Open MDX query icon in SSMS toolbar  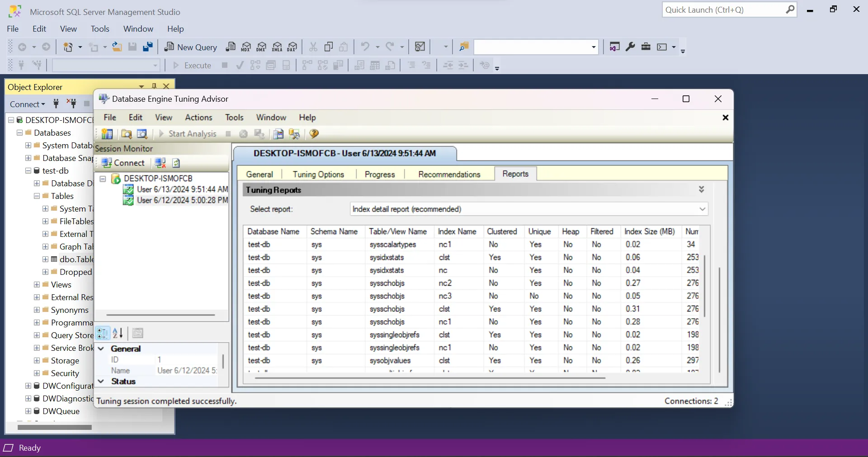[246, 47]
